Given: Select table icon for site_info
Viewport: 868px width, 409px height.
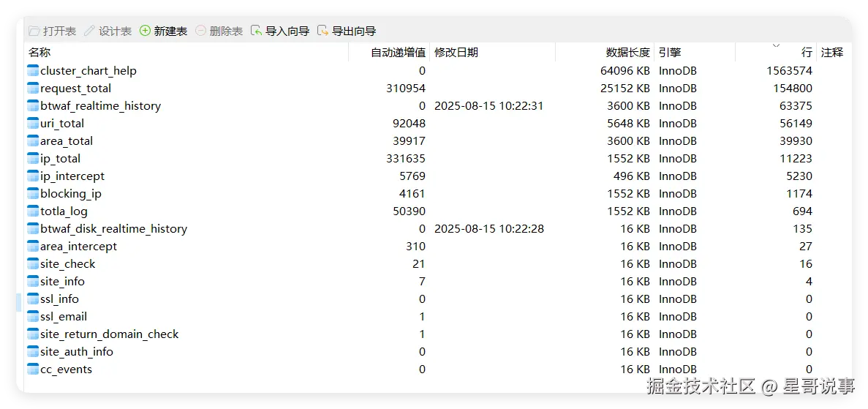Looking at the screenshot, I should point(33,282).
